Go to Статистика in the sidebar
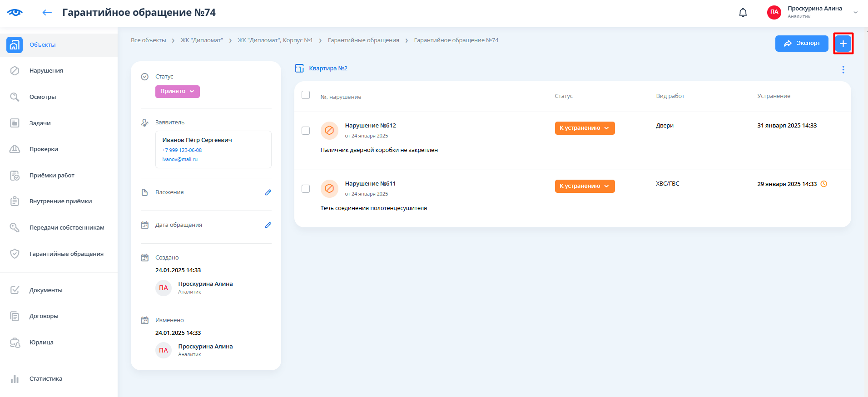The image size is (868, 397). (x=45, y=379)
